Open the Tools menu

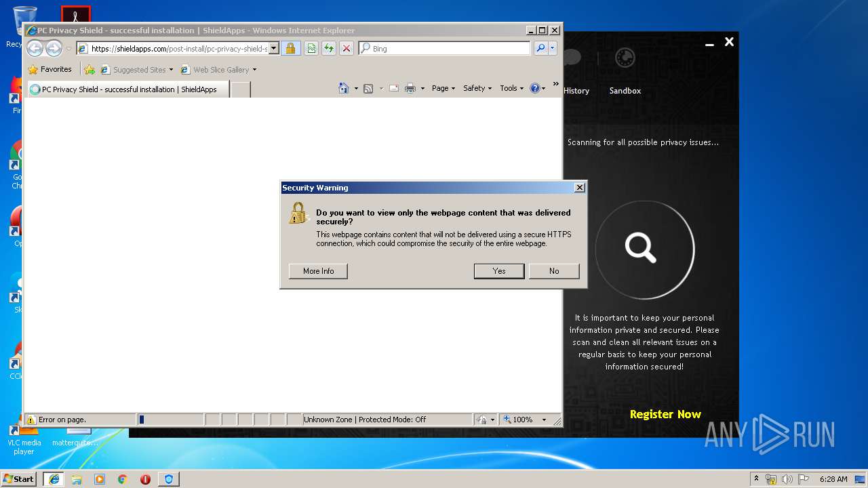click(512, 88)
